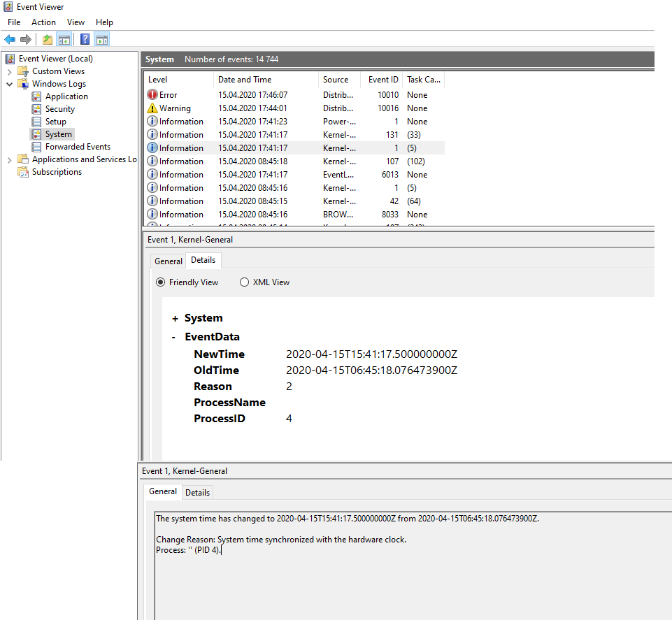Screen dimensions: 672x620
Task: Expand the System section in details
Action: (x=175, y=318)
